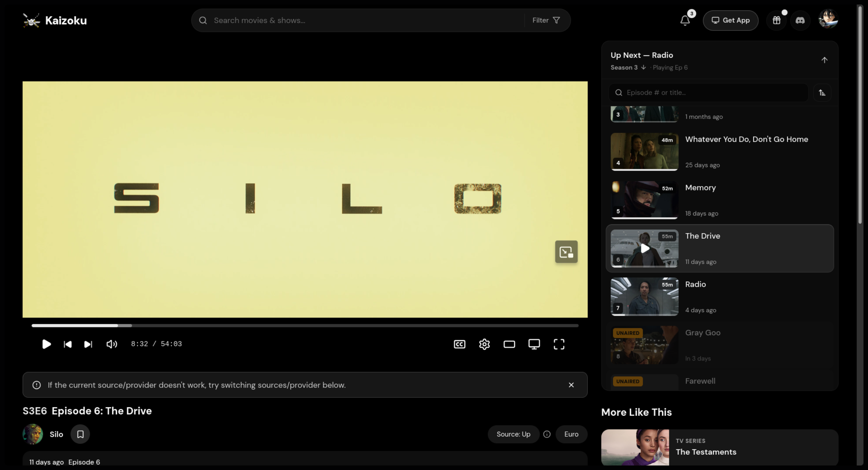Click the page scrollbar
The height and width of the screenshot is (470, 868).
(x=860, y=115)
